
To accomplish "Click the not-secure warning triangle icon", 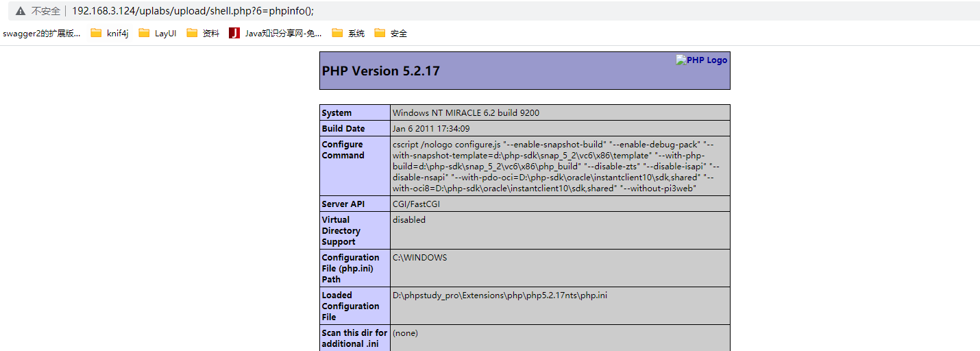I will (21, 11).
